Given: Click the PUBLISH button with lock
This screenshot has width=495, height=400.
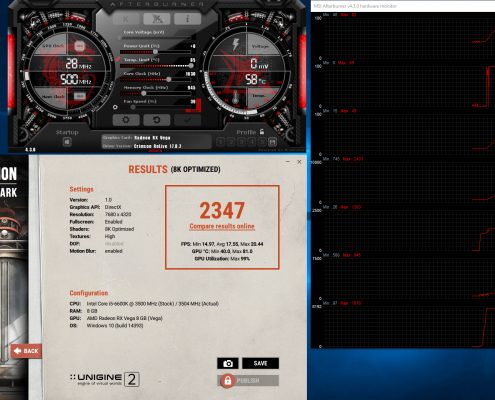Looking at the screenshot, I should [248, 381].
